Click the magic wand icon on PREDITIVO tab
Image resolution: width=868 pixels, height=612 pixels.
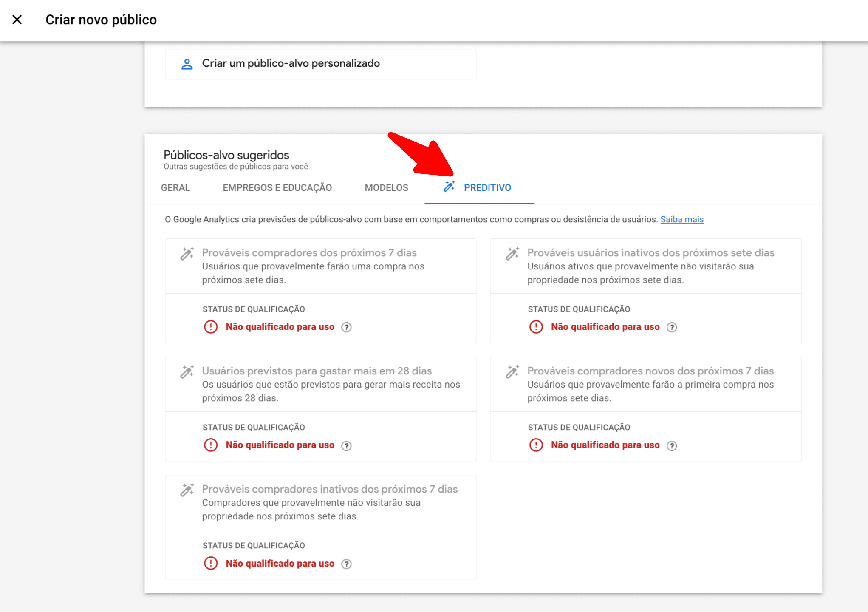[449, 187]
